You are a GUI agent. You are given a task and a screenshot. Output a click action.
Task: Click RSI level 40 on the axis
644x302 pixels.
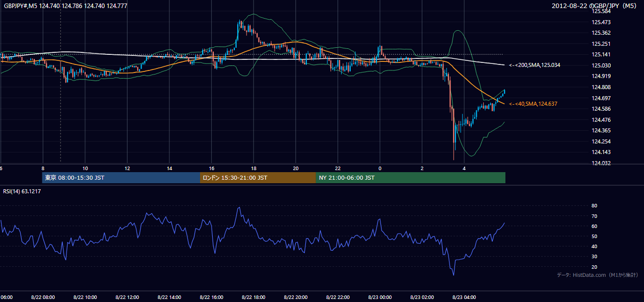point(594,246)
